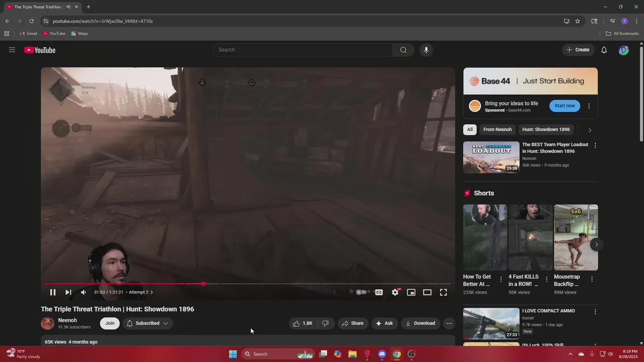
Task: Open the Neenoh channel name link
Action: coord(67,320)
